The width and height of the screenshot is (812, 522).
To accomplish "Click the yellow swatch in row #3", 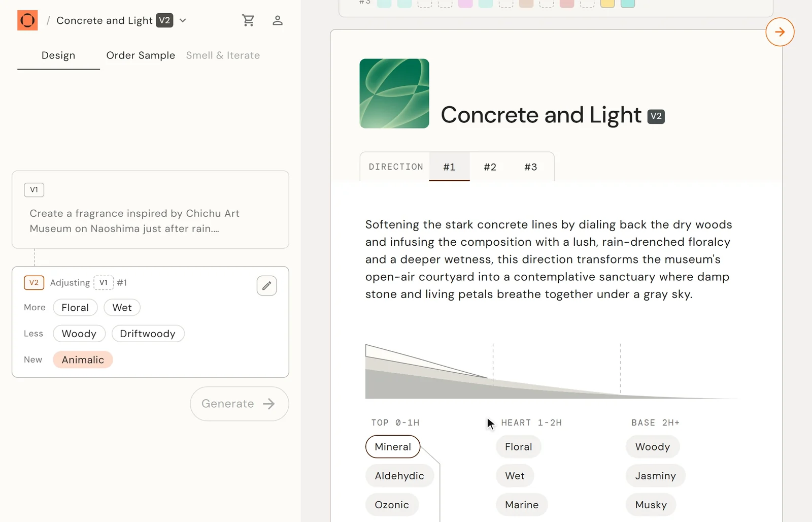I will click(607, 3).
